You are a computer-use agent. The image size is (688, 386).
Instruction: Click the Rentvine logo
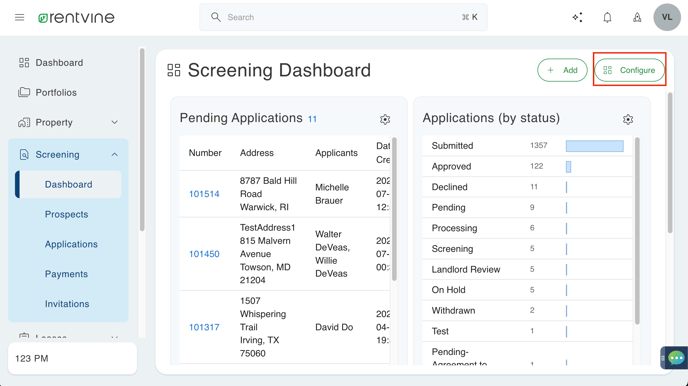pos(76,18)
